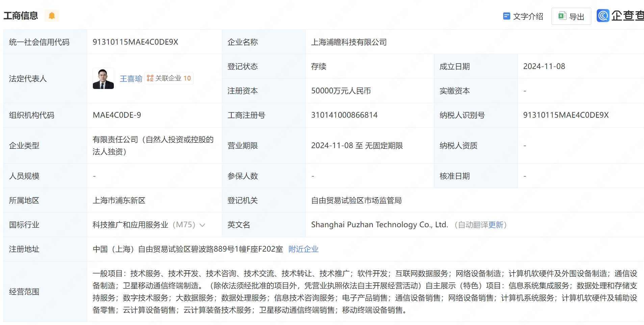Click the 统一社会信用代码 label cell
Viewport: 644px width, 325px height.
[45, 42]
